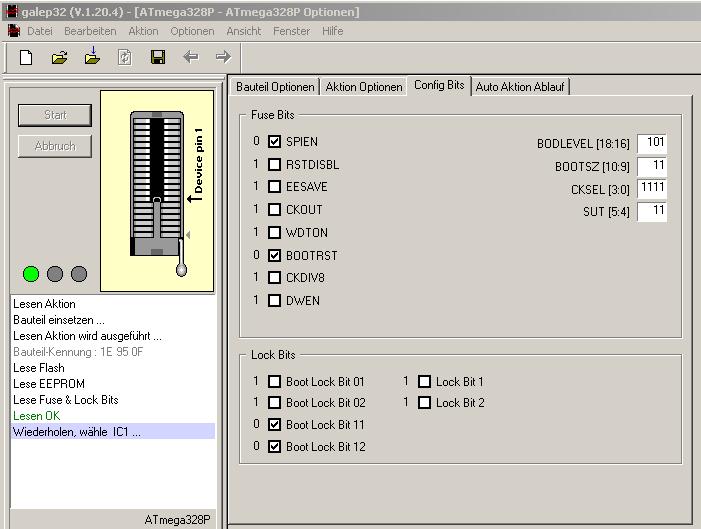
Task: Enable the CKOUT fuse bit checkbox
Action: click(274, 209)
